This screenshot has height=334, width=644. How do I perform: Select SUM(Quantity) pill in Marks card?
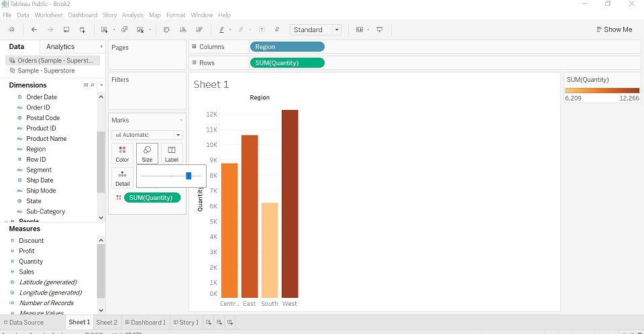pyautogui.click(x=152, y=198)
